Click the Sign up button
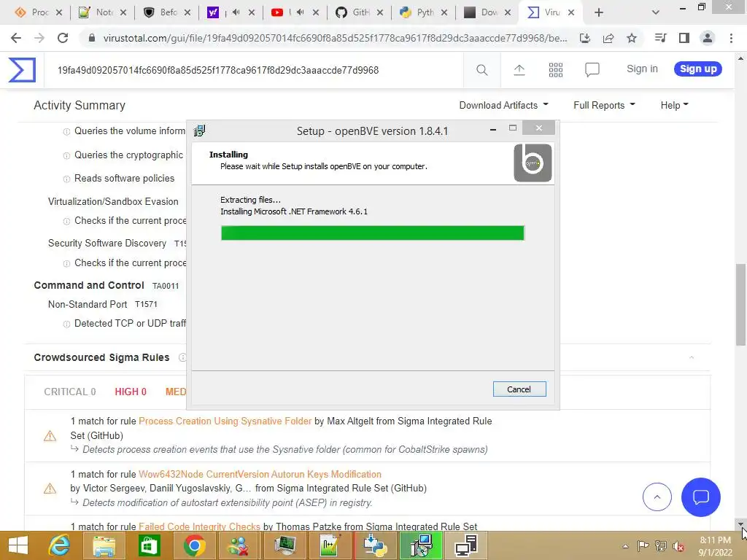 (698, 69)
